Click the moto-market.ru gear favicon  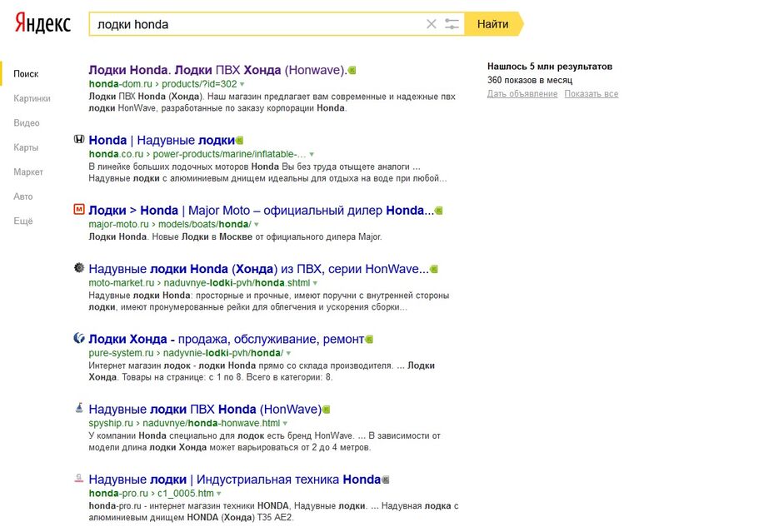[79, 267]
